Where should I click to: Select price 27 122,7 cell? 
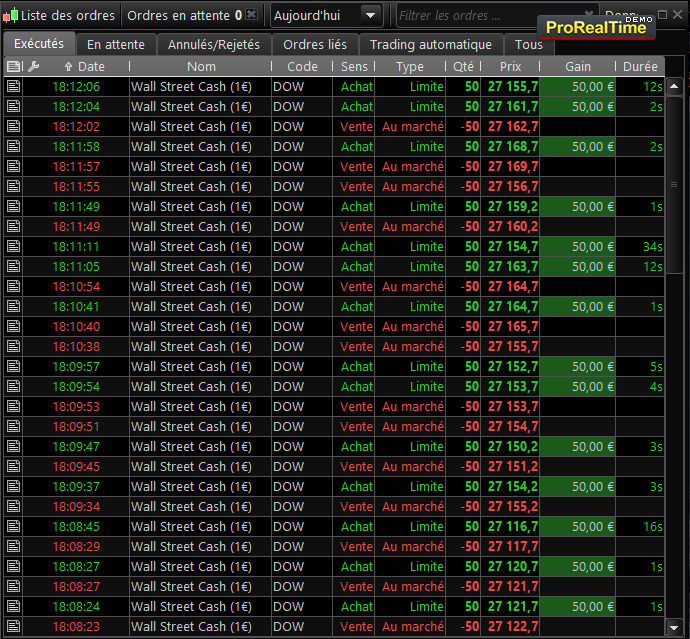(x=510, y=626)
